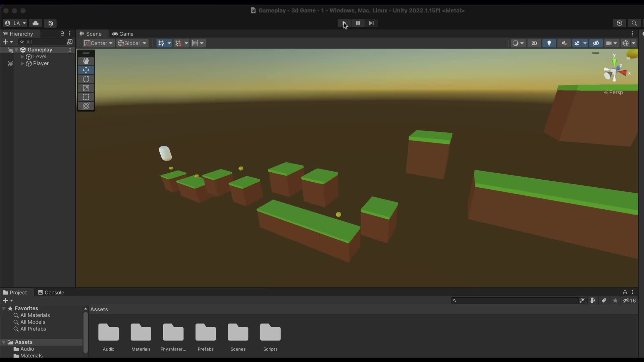Select the Move tool in the Scene overlay

pos(86,70)
